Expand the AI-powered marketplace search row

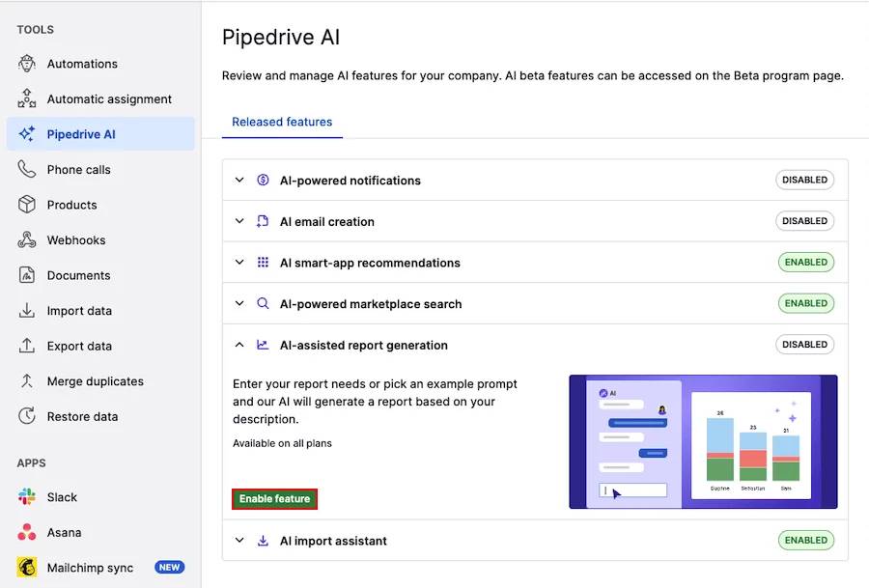[x=239, y=302]
